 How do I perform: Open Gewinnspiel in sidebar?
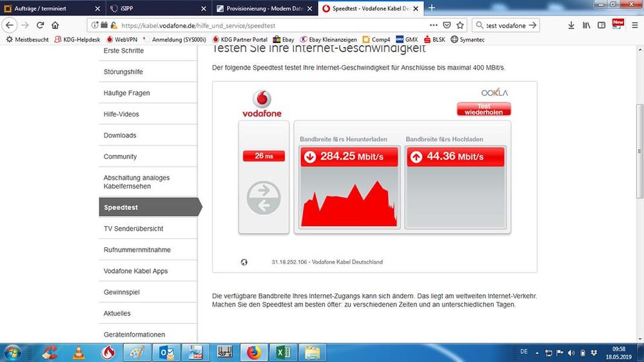(122, 292)
